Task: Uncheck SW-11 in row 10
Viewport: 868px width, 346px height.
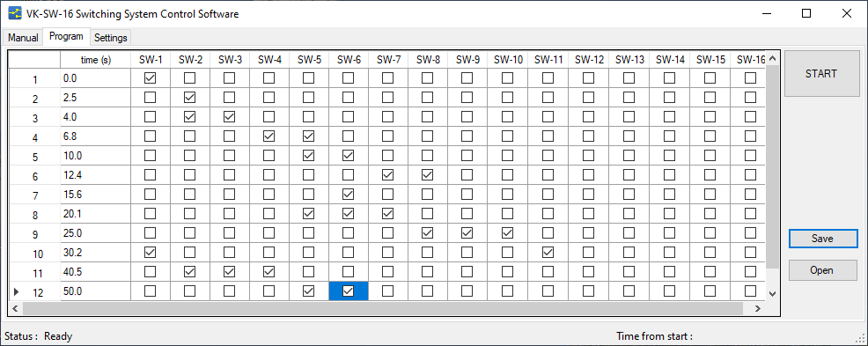Action: 548,253
